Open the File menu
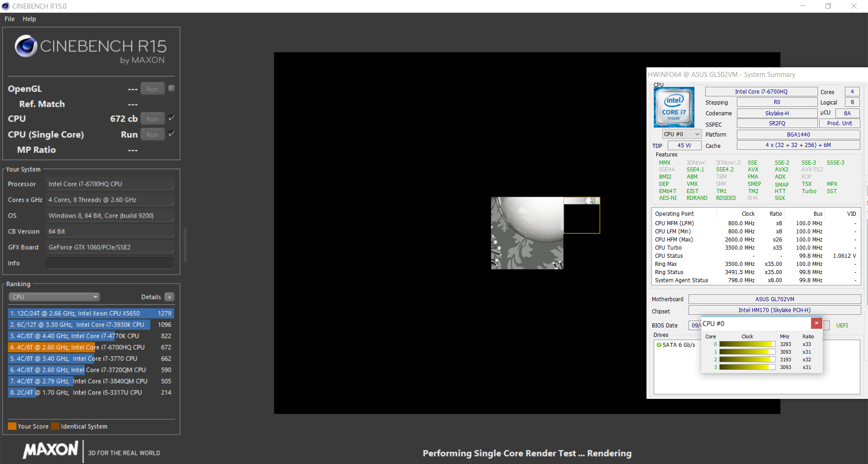Image resolution: width=868 pixels, height=464 pixels. [9, 19]
